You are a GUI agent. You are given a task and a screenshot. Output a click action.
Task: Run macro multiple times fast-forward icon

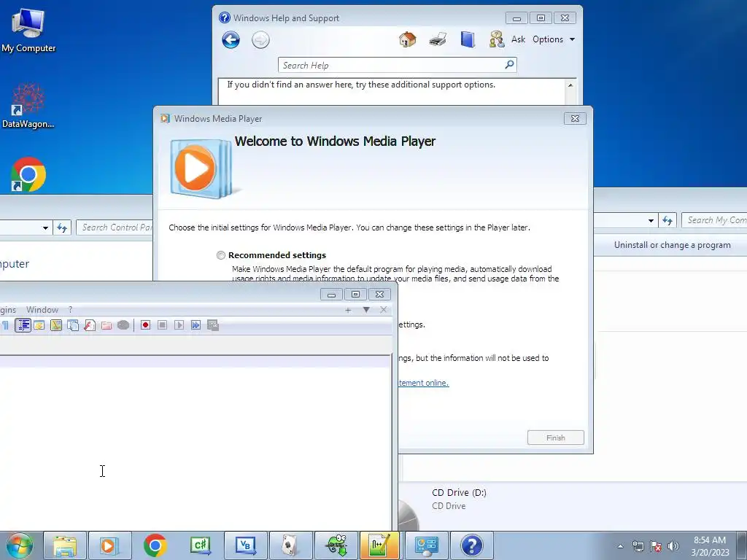point(196,325)
